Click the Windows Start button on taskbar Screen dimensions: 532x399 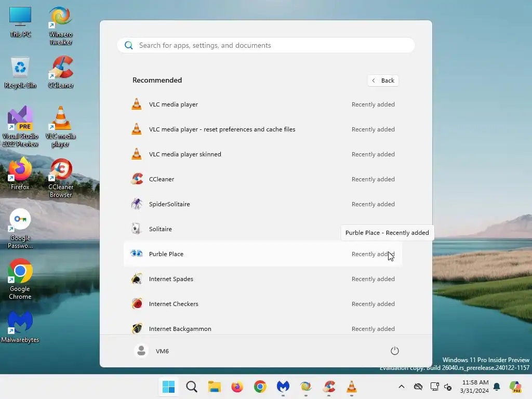click(169, 387)
